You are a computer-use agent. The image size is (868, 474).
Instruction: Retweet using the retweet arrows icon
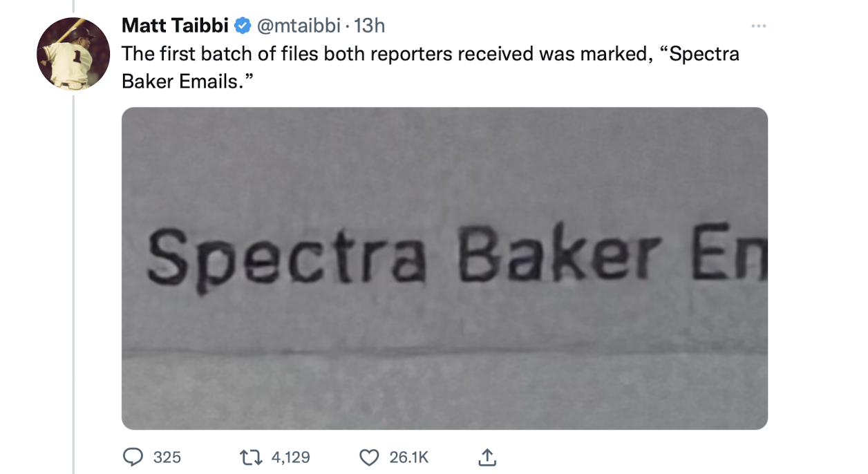249,457
